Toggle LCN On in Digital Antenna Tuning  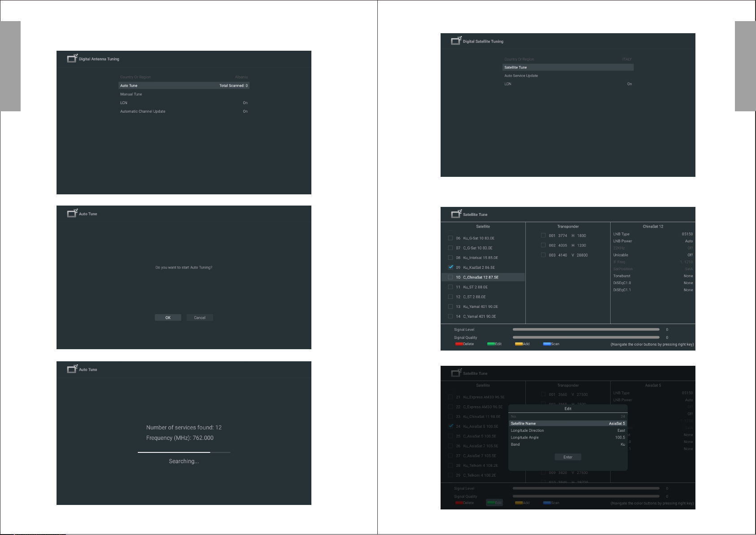pyautogui.click(x=184, y=103)
